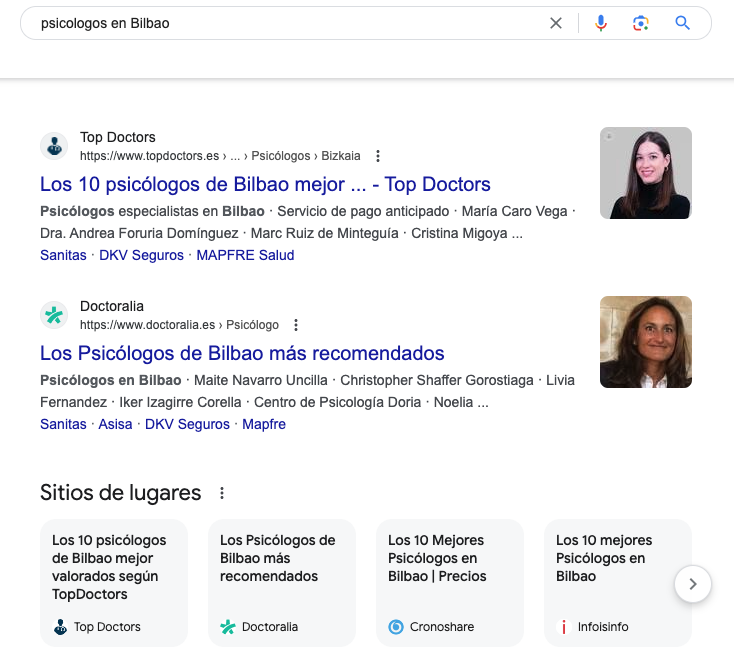Viewport: 734px width, 667px height.
Task: Click the Top Doctors favicon in first result
Action: pyautogui.click(x=54, y=146)
